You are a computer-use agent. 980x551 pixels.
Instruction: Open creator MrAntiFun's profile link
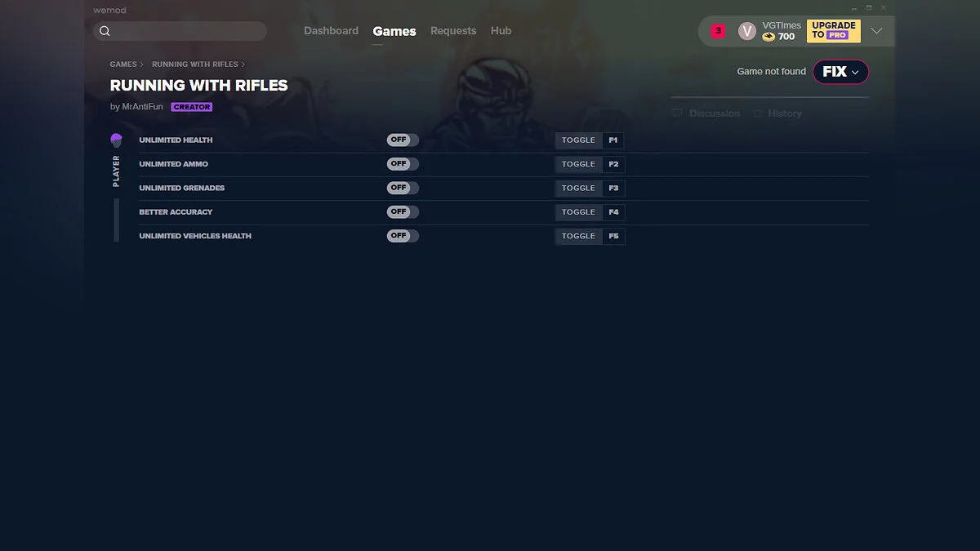(x=142, y=107)
